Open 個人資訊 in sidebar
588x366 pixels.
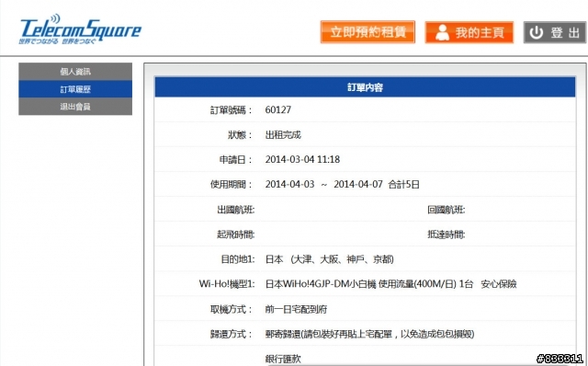coord(75,72)
